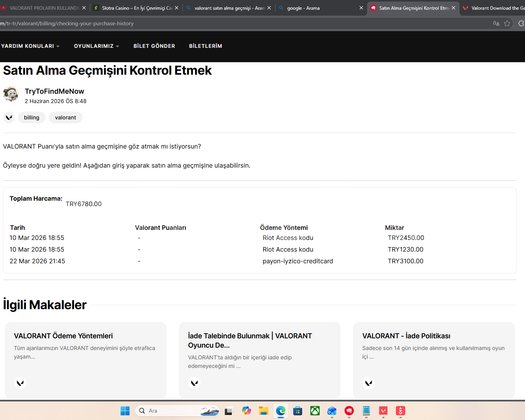Click Valorant logo on the İade Politikası card
Viewport: 525px width, 420px height.
[x=369, y=383]
